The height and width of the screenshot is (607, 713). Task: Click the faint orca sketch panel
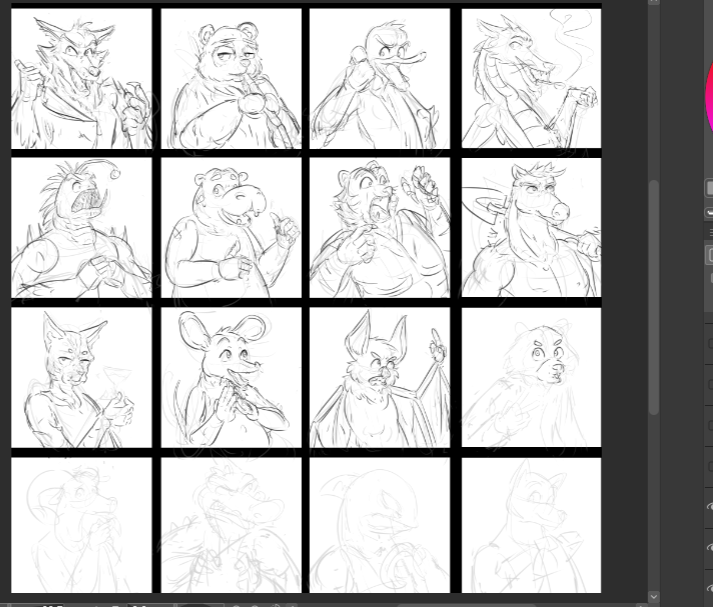pos(380,525)
